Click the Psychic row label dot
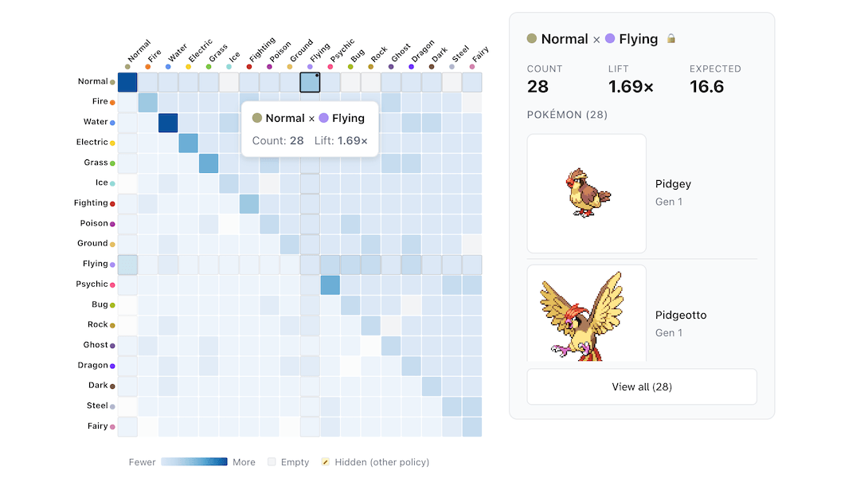 [112, 284]
